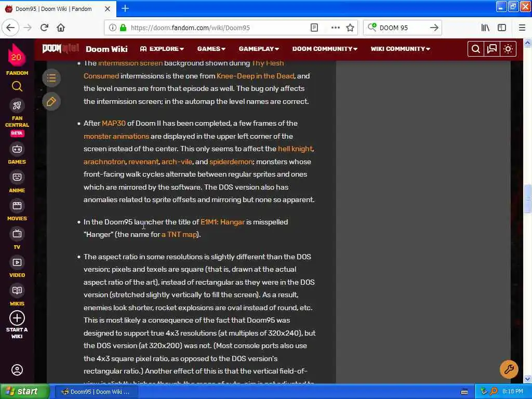The height and width of the screenshot is (399, 532).
Task: Follow the 'a TNT map' link
Action: point(179,234)
